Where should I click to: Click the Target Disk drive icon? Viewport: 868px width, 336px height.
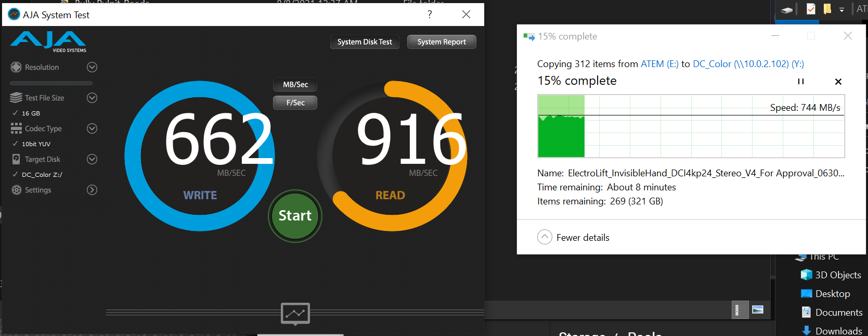pyautogui.click(x=16, y=159)
